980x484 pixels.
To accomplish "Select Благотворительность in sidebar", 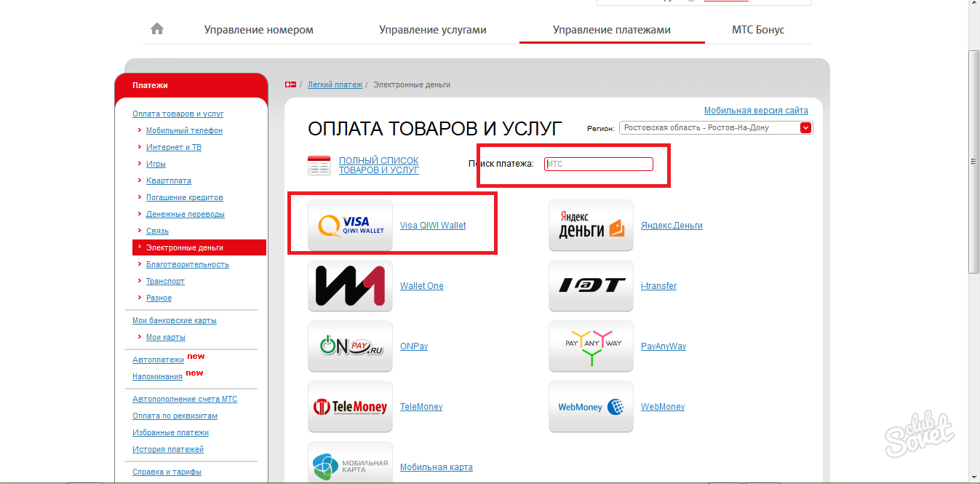I will click(x=188, y=264).
